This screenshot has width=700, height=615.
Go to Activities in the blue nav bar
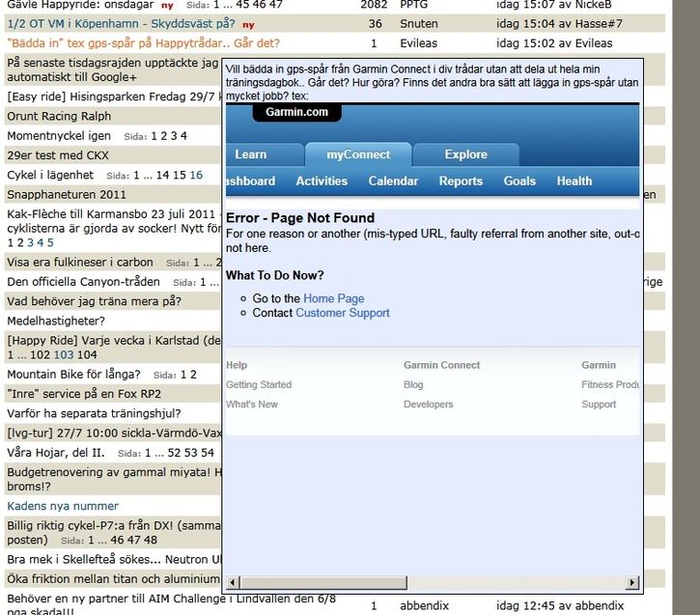pos(322,181)
